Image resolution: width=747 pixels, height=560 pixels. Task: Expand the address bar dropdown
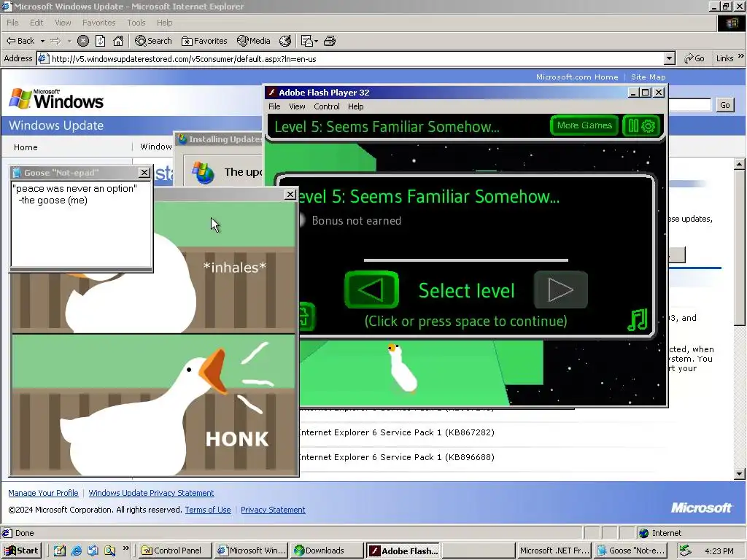click(x=670, y=58)
